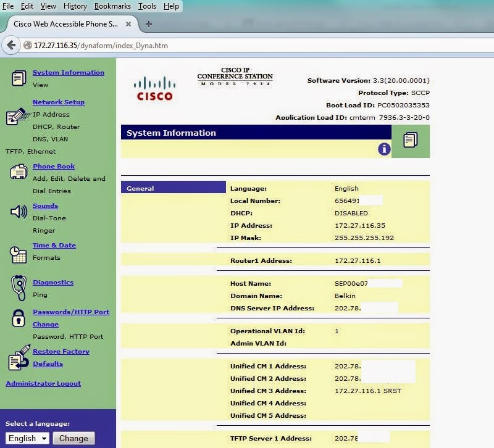Click the Domain Name value Belkin

pos(345,296)
